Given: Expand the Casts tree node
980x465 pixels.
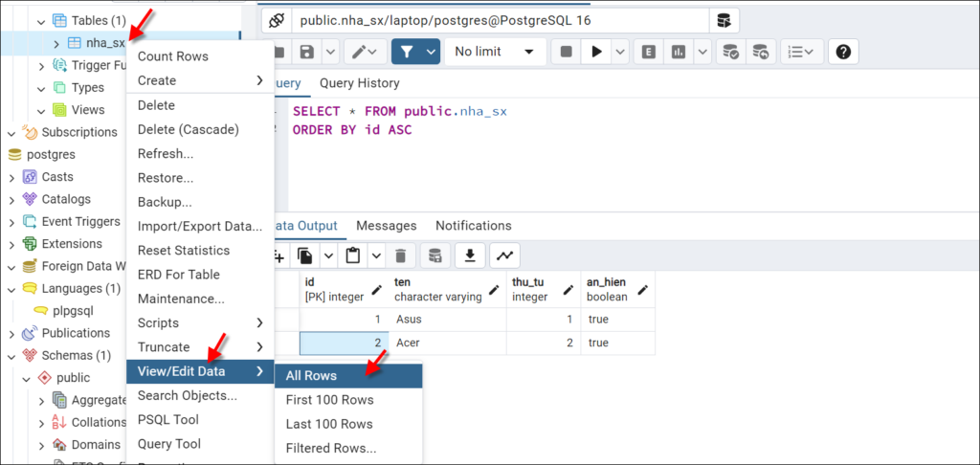Looking at the screenshot, I should [x=11, y=178].
